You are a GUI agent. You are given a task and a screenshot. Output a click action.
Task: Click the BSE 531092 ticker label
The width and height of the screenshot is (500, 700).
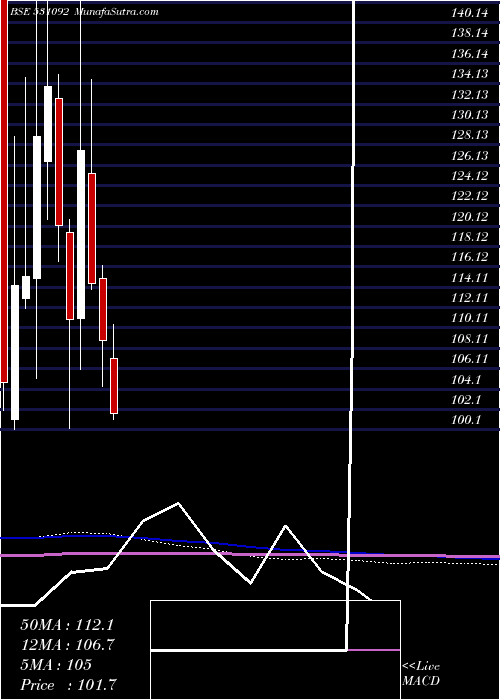pyautogui.click(x=40, y=12)
